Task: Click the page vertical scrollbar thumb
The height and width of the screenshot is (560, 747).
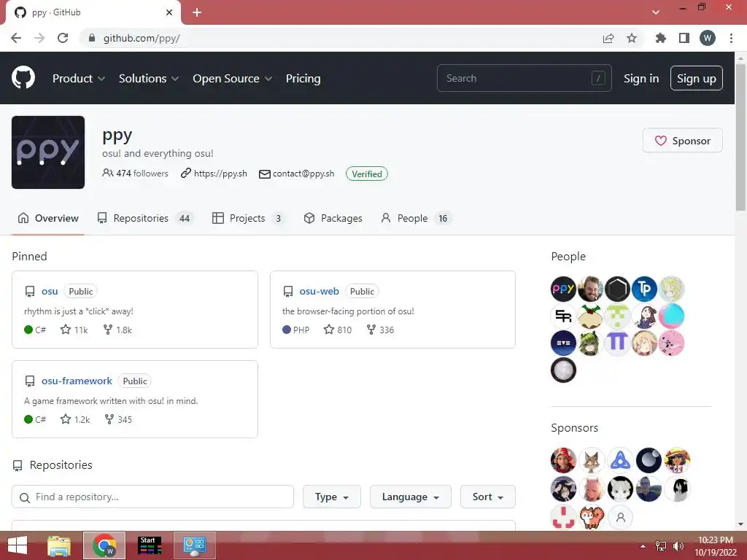Action: [740, 137]
